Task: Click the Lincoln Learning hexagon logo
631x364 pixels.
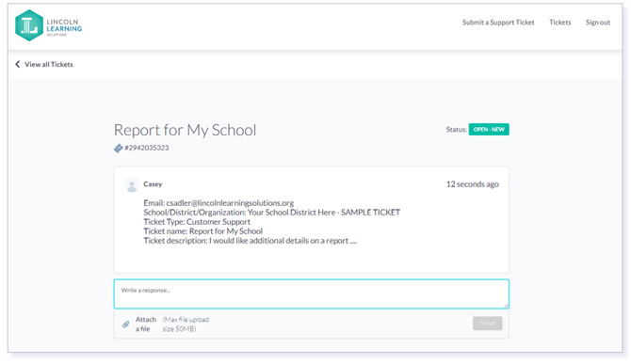Action: [29, 25]
